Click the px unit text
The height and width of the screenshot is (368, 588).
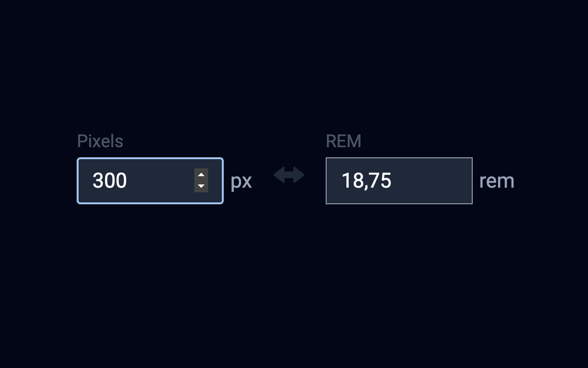pyautogui.click(x=241, y=181)
